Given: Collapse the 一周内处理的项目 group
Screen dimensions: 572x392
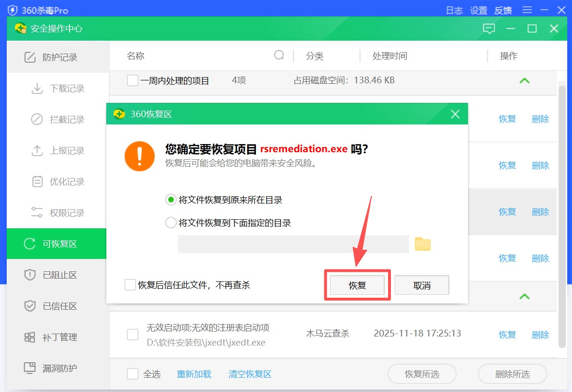Looking at the screenshot, I should tap(525, 81).
